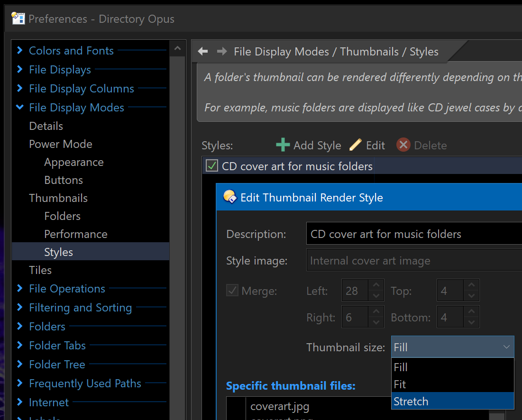Choose Fit from the dropdown list
Viewport: 522px width, 420px height.
tap(452, 384)
